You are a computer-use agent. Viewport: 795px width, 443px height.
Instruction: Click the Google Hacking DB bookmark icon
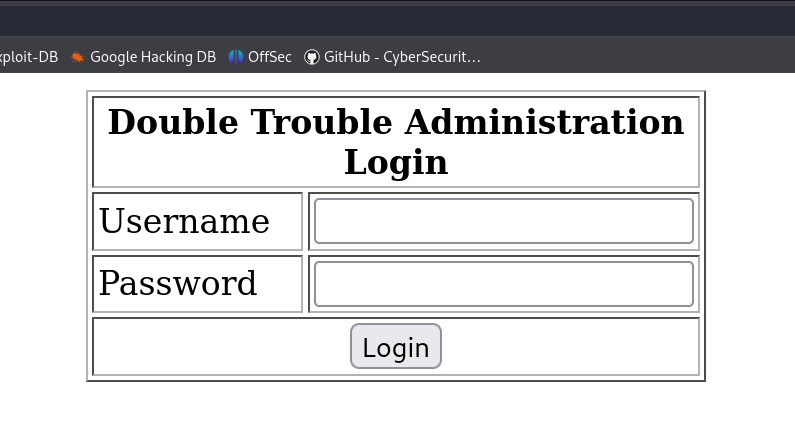(x=78, y=57)
